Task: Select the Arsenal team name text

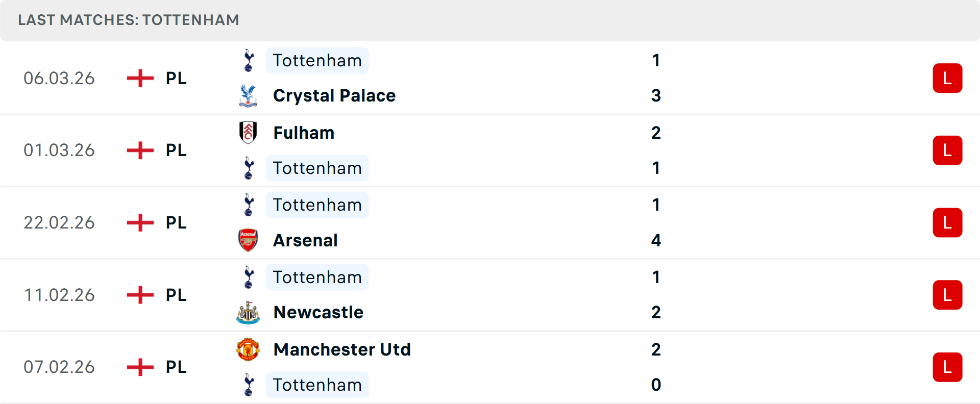Action: click(305, 240)
